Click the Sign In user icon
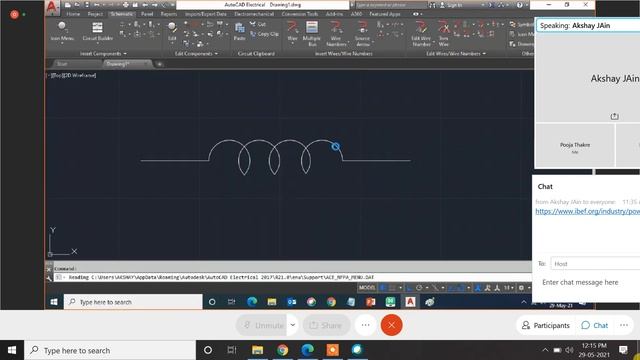The width and height of the screenshot is (640, 360). coord(442,5)
